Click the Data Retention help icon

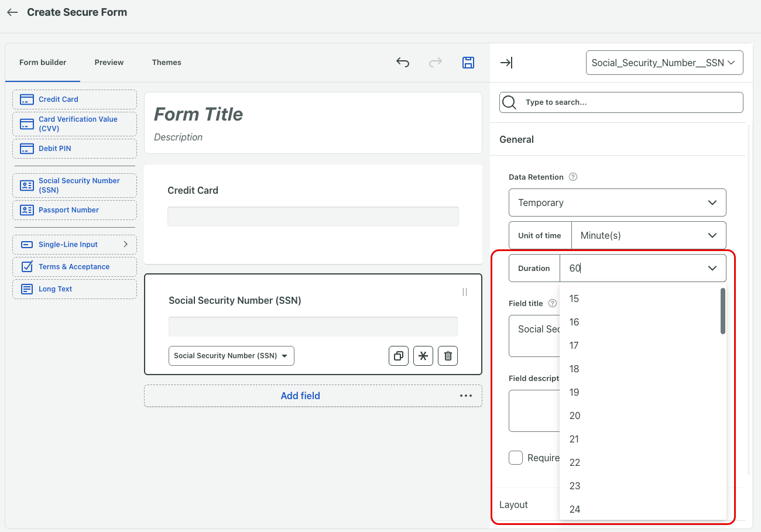point(573,177)
